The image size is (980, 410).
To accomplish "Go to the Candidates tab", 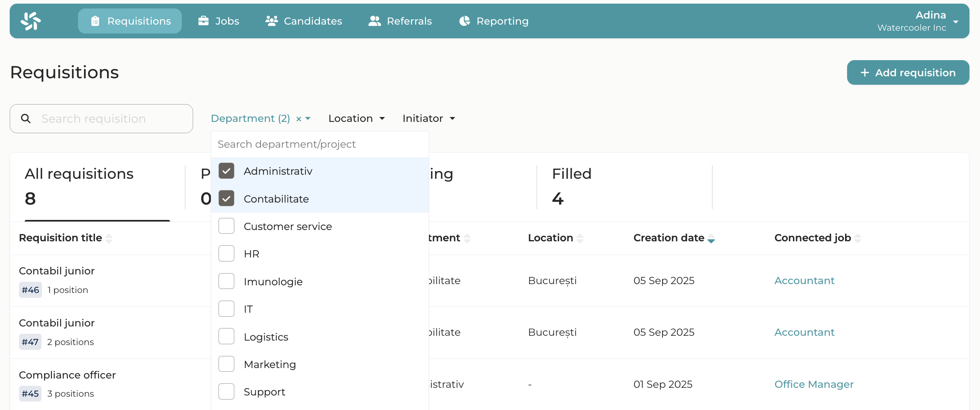I will [304, 21].
